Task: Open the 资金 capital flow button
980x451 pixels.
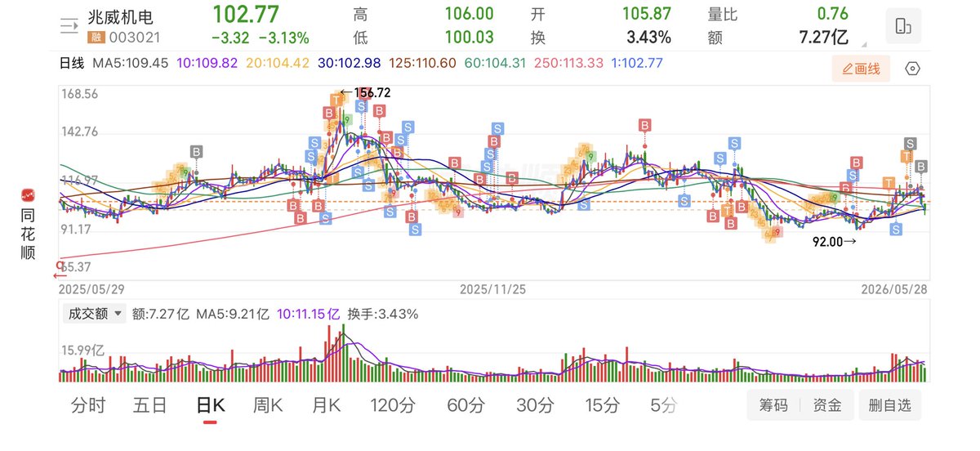Action: 826,405
